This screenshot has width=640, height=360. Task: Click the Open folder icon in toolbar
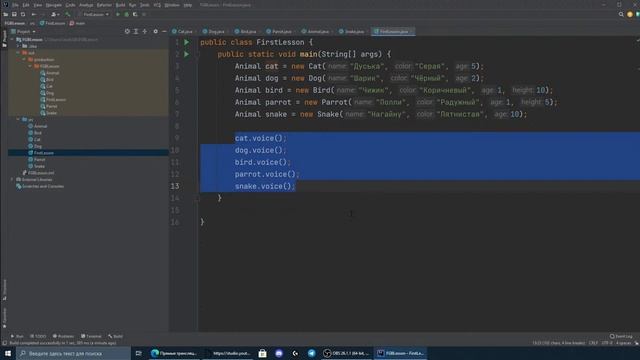coord(5,14)
